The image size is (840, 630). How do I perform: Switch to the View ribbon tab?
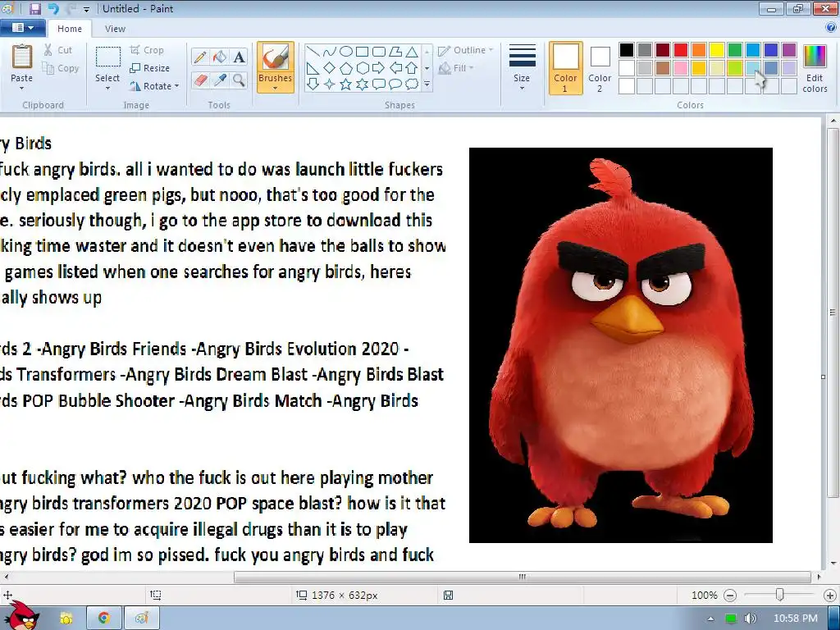point(115,29)
